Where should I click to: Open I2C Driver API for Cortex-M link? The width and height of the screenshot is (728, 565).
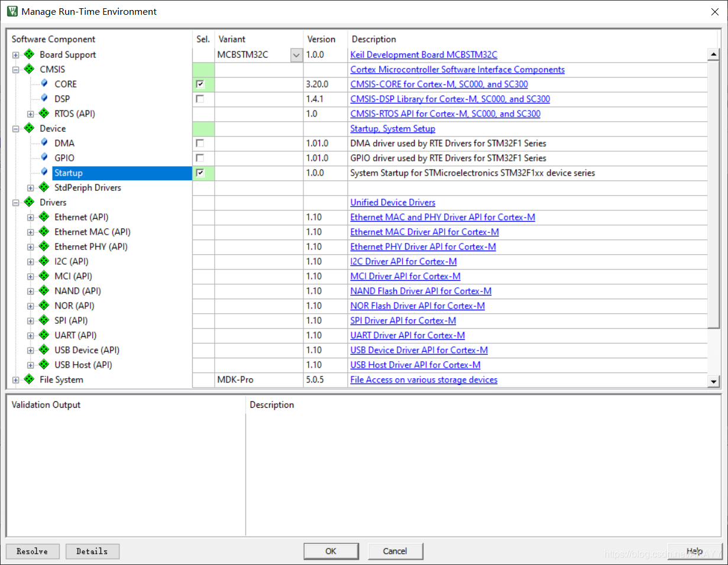pyautogui.click(x=403, y=262)
